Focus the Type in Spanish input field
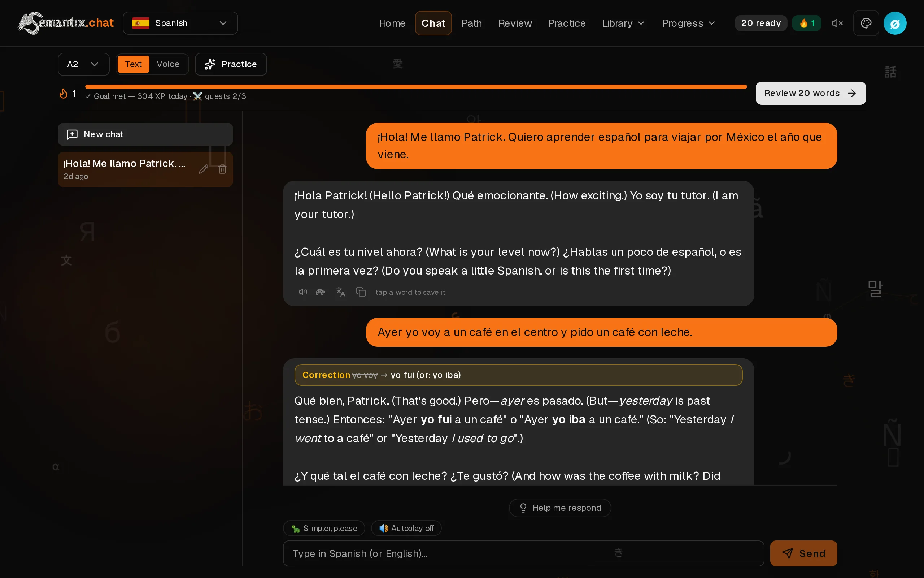The height and width of the screenshot is (578, 924). pos(523,553)
